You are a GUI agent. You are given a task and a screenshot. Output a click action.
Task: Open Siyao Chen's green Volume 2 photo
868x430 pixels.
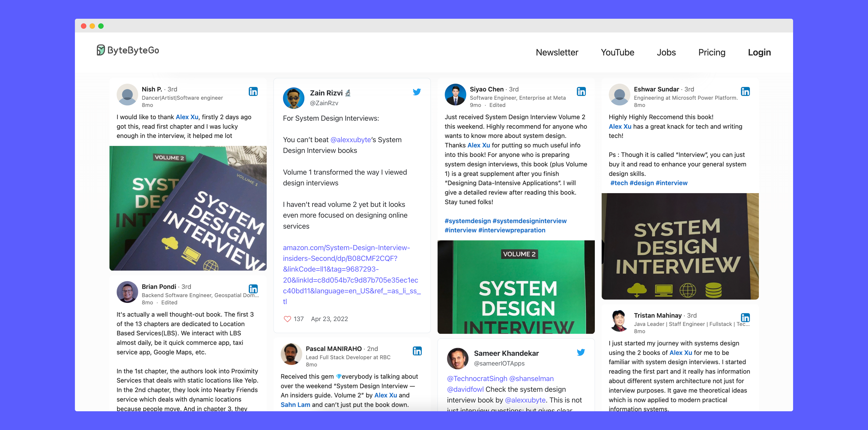point(516,287)
